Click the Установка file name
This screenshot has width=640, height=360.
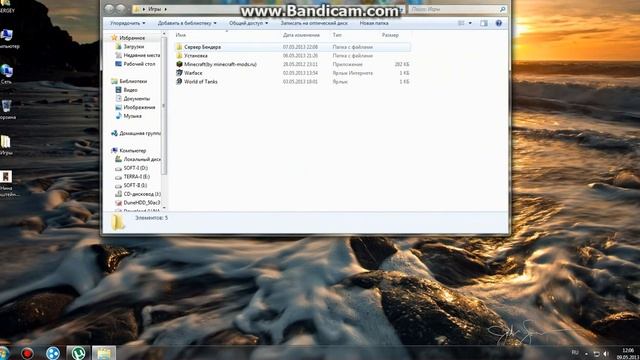[196, 56]
